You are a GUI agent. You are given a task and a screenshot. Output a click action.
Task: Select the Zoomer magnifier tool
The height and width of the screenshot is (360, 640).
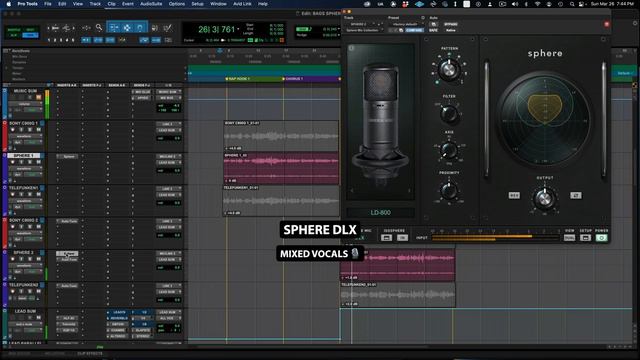(x=99, y=28)
